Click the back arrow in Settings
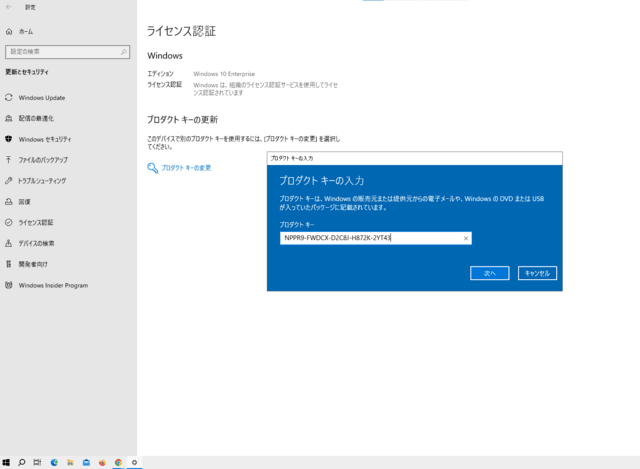Image resolution: width=640 pixels, height=469 pixels. (9, 6)
